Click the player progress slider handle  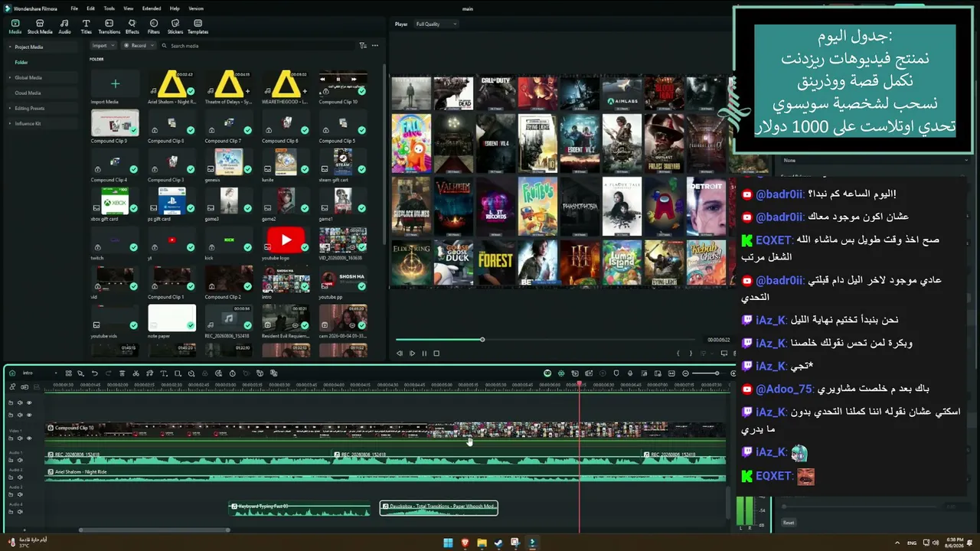tap(482, 340)
